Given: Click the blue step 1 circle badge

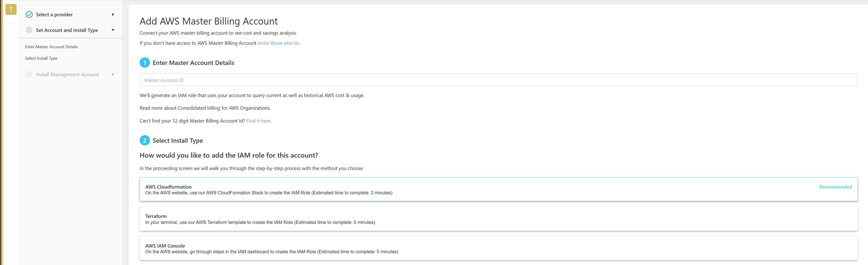Looking at the screenshot, I should click(145, 63).
